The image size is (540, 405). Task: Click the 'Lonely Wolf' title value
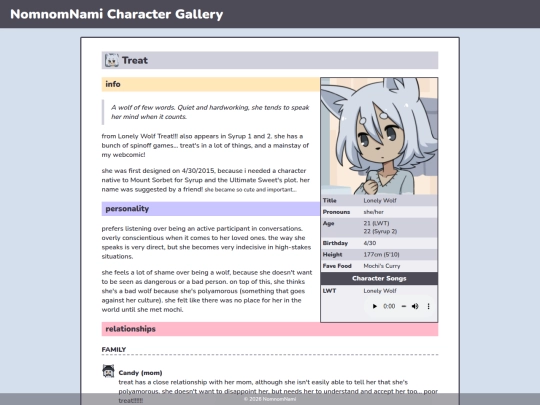[x=380, y=200]
